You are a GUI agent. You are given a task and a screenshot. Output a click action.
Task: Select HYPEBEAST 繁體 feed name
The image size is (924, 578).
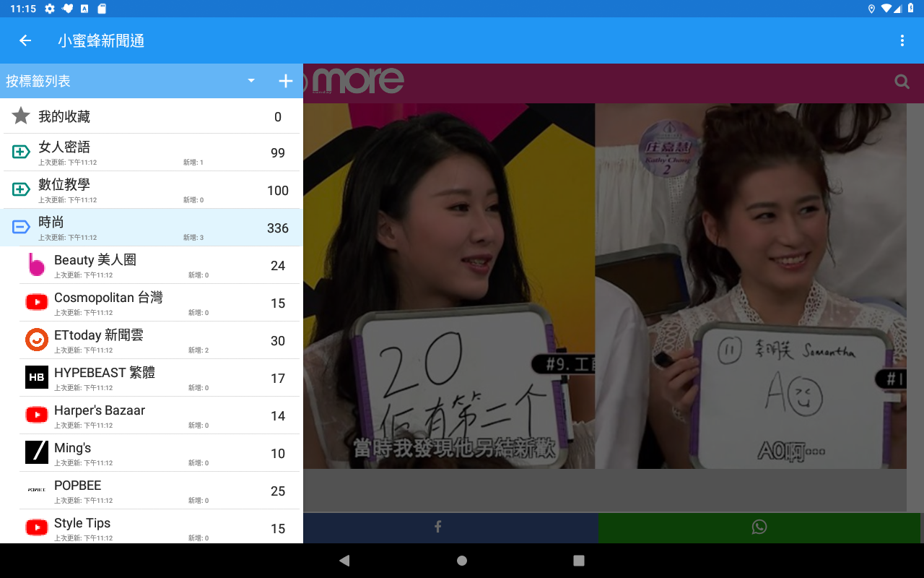(x=105, y=373)
